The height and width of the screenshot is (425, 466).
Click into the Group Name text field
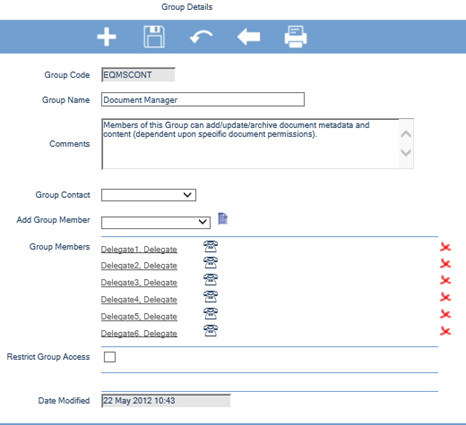tap(203, 100)
